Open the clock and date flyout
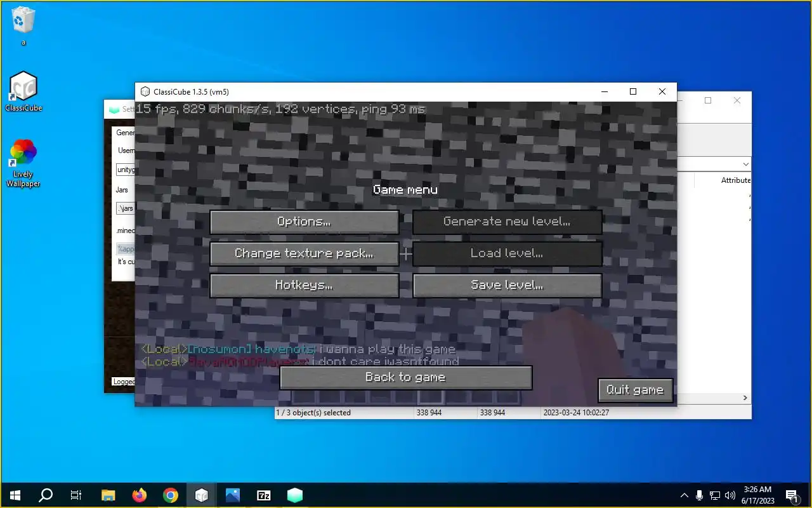812x508 pixels. pos(757,495)
